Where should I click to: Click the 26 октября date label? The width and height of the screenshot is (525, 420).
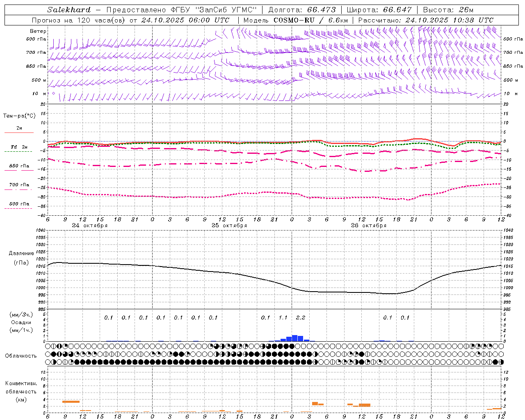[368, 226]
